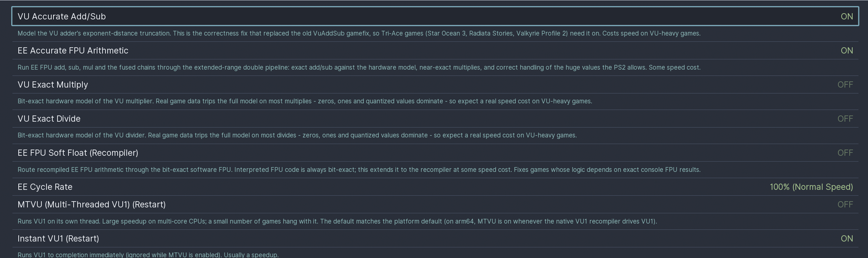This screenshot has height=258, width=868.
Task: Click the OFF value for VU Exact Multiply
Action: [845, 85]
